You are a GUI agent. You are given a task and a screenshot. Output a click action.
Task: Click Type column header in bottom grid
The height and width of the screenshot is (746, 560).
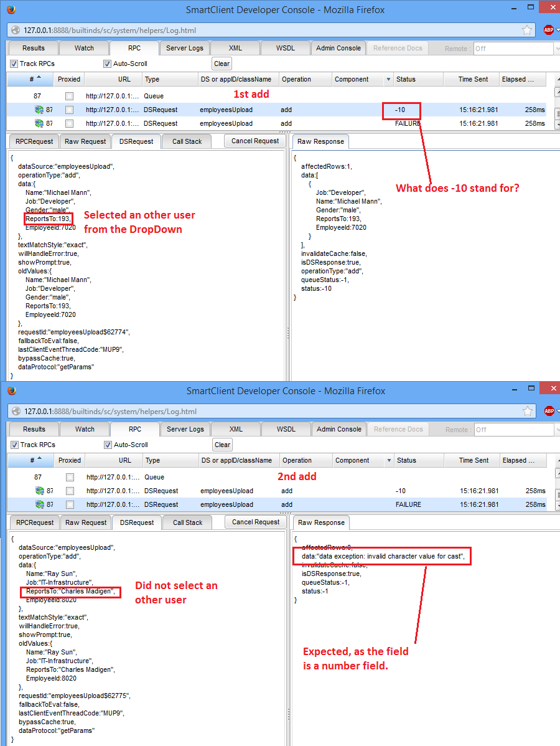(170, 461)
